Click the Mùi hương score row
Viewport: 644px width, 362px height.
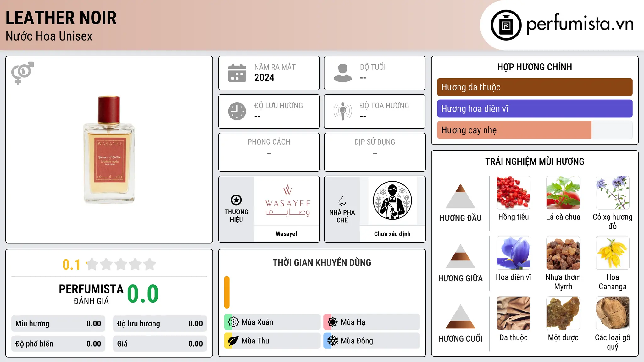[58, 324]
